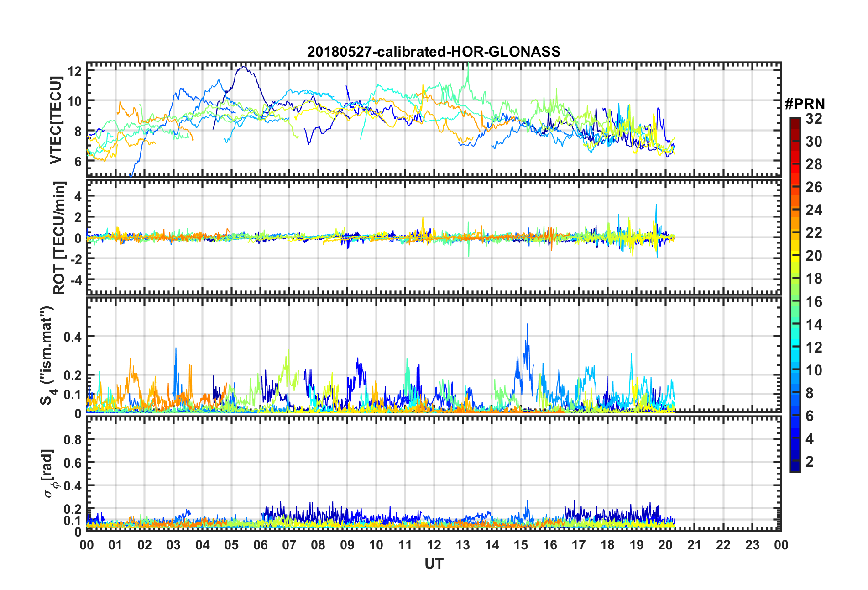Click x-axis tick label 06
Viewport: 868px width, 590px height.
tap(261, 545)
